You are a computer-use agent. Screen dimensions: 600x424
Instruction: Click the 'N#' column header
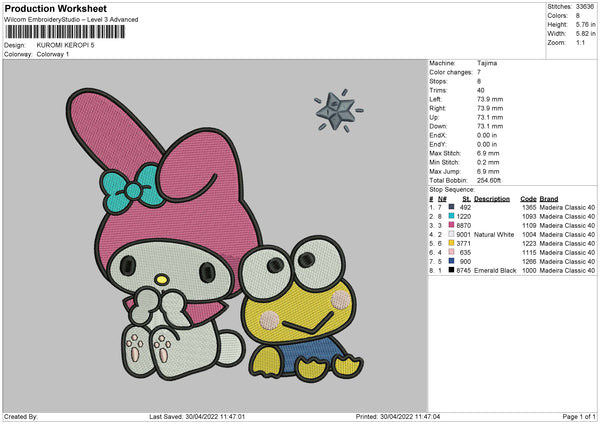click(x=442, y=199)
